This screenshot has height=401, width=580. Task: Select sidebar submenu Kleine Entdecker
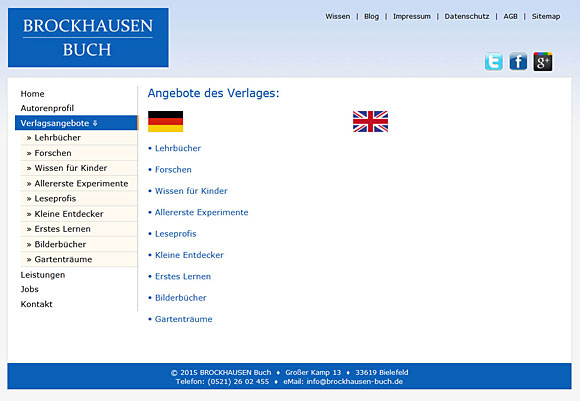[79, 214]
